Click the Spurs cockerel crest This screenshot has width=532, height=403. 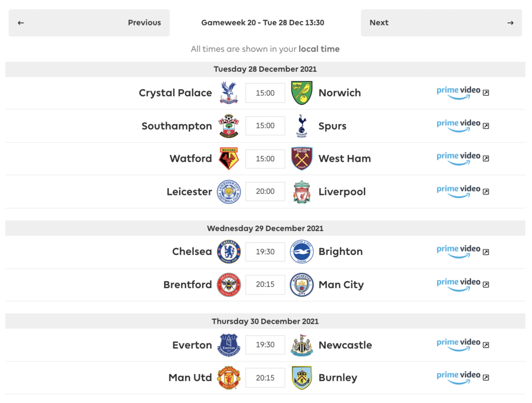tap(302, 125)
